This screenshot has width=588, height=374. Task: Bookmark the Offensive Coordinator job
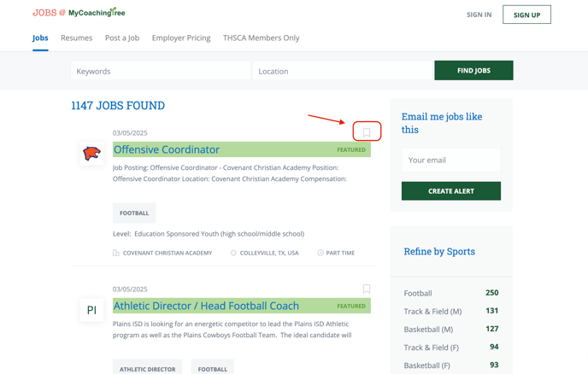point(367,132)
